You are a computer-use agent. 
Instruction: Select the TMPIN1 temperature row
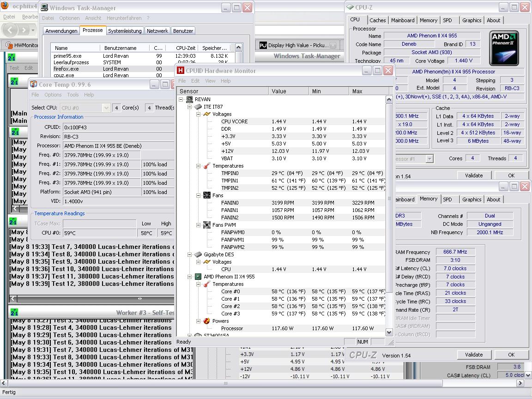pyautogui.click(x=282, y=181)
